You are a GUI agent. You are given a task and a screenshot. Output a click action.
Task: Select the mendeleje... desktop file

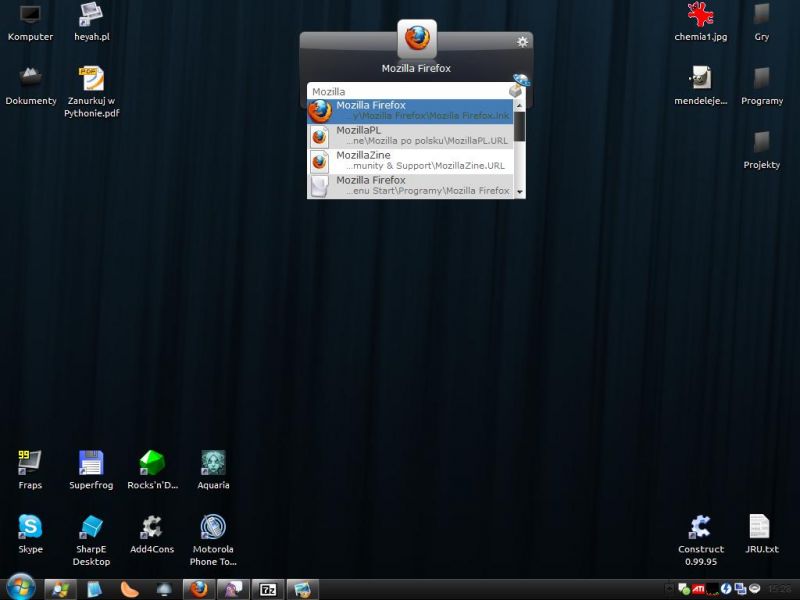coord(701,86)
